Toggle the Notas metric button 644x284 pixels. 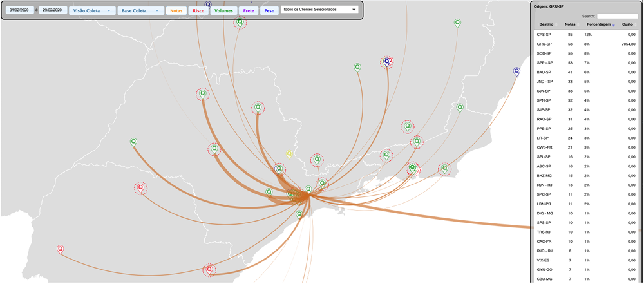(x=176, y=10)
